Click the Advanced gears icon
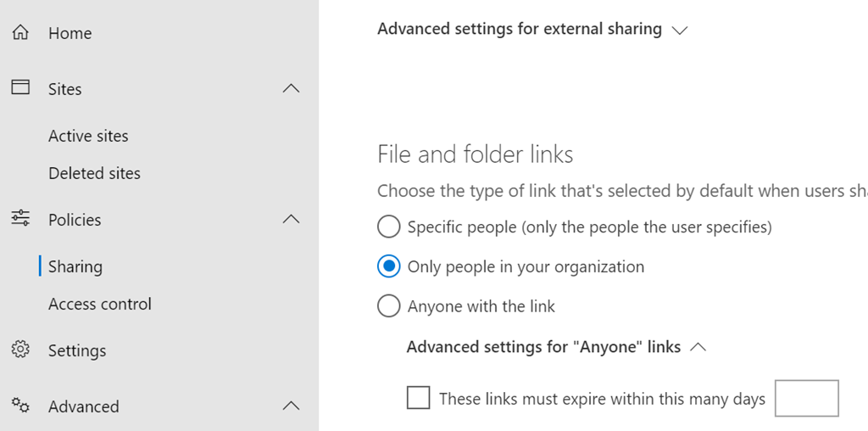868x431 pixels. click(x=20, y=406)
